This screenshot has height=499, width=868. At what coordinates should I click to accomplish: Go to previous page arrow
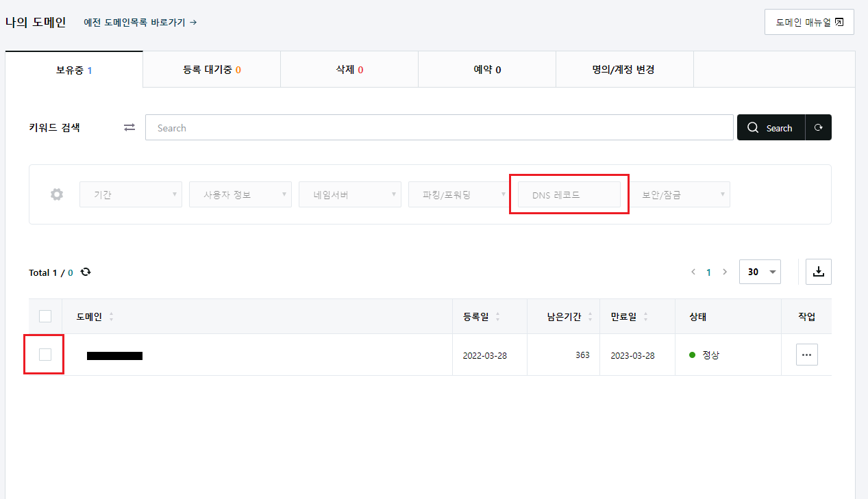(693, 272)
